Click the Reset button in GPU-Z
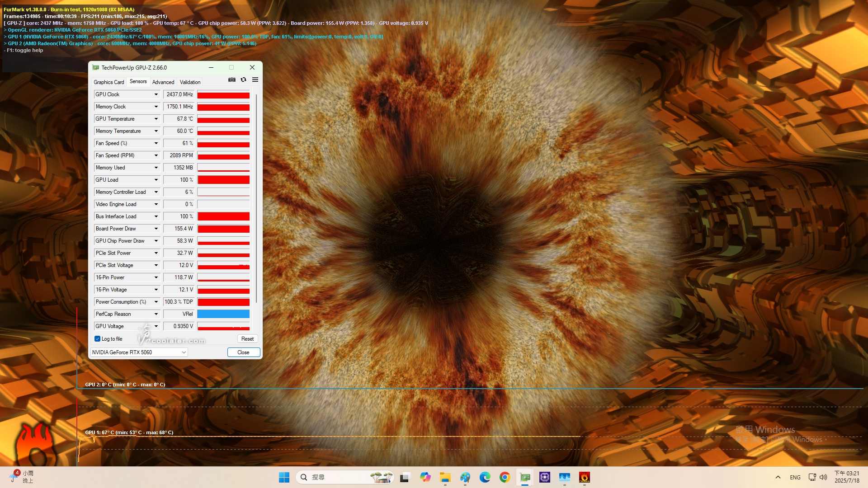This screenshot has width=868, height=488. point(247,339)
